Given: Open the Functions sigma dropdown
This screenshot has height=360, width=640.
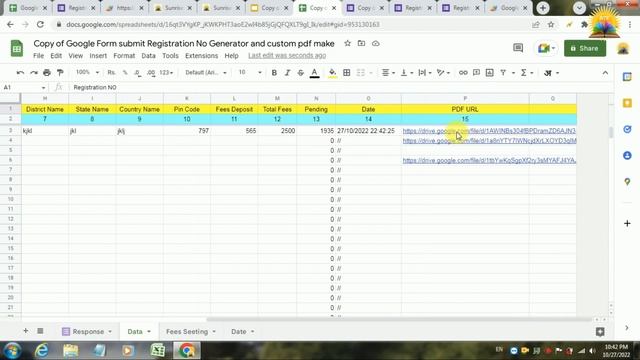Looking at the screenshot, I should 527,73.
